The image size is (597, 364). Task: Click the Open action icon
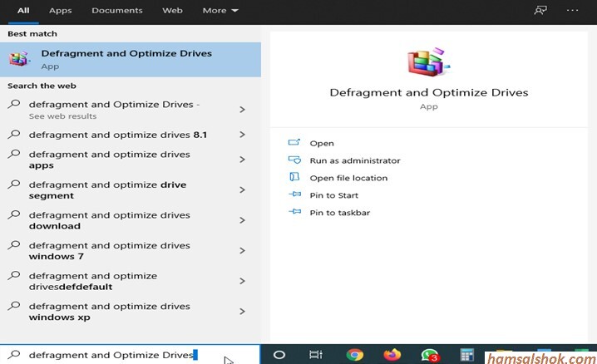pyautogui.click(x=294, y=142)
